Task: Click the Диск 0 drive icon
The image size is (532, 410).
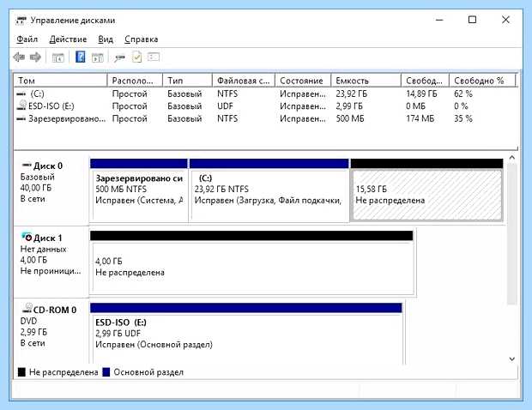Action: 27,166
